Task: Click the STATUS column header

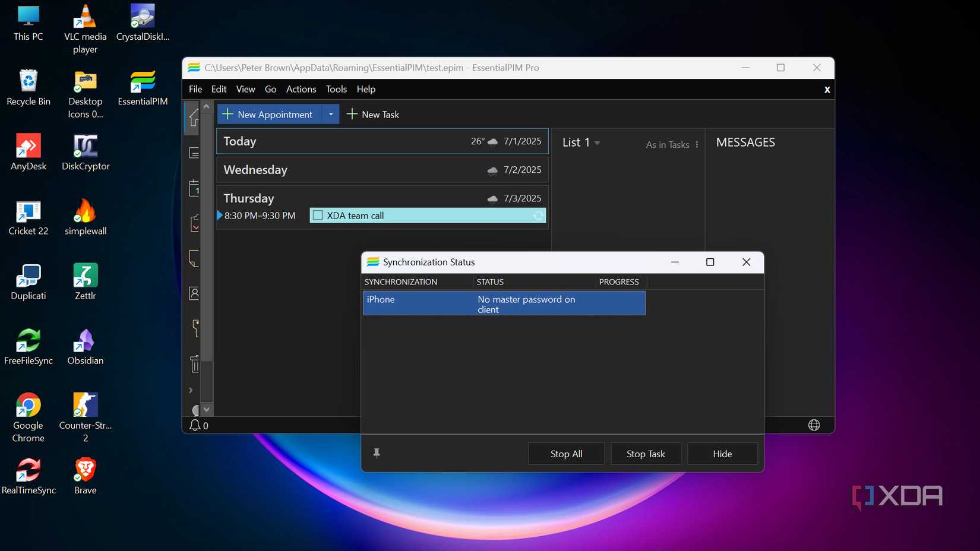Action: [x=534, y=282]
